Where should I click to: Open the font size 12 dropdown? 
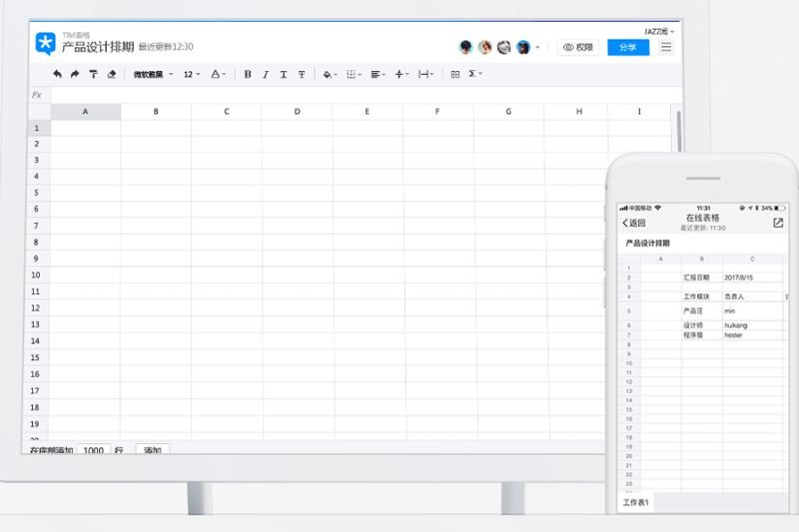click(x=192, y=74)
